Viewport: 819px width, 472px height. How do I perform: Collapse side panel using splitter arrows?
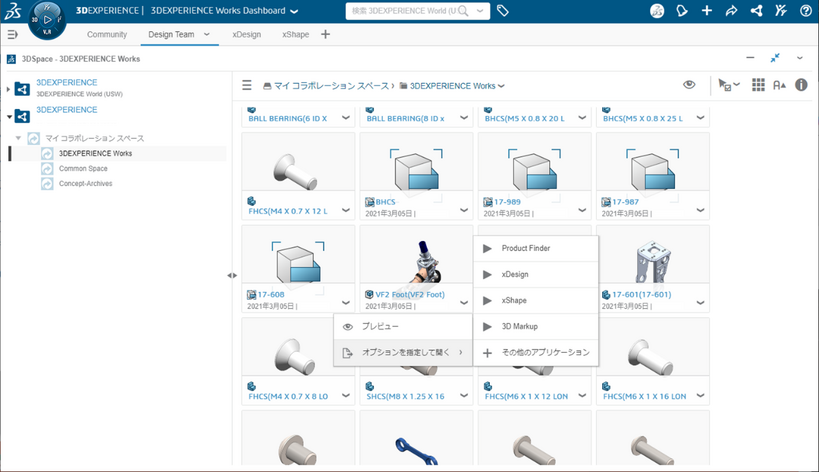[232, 275]
